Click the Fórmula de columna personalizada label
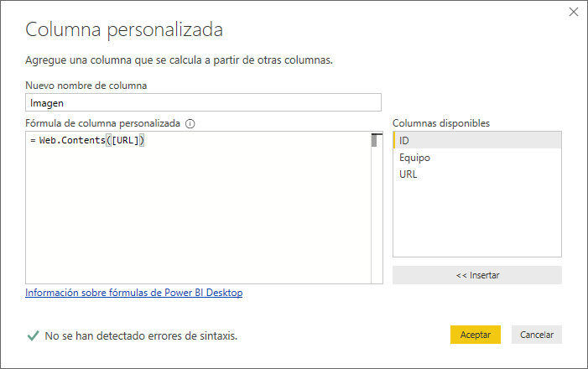Image resolution: width=588 pixels, height=369 pixels. [103, 123]
